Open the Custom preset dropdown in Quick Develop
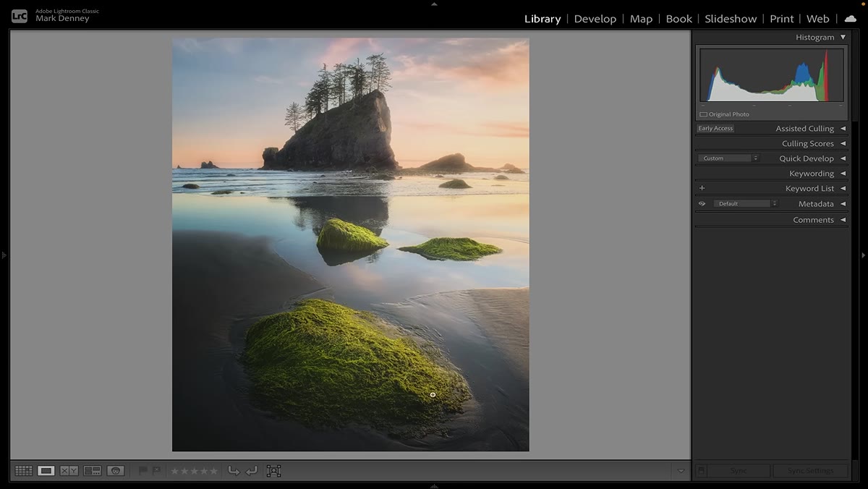Image resolution: width=868 pixels, height=489 pixels. coord(729,158)
